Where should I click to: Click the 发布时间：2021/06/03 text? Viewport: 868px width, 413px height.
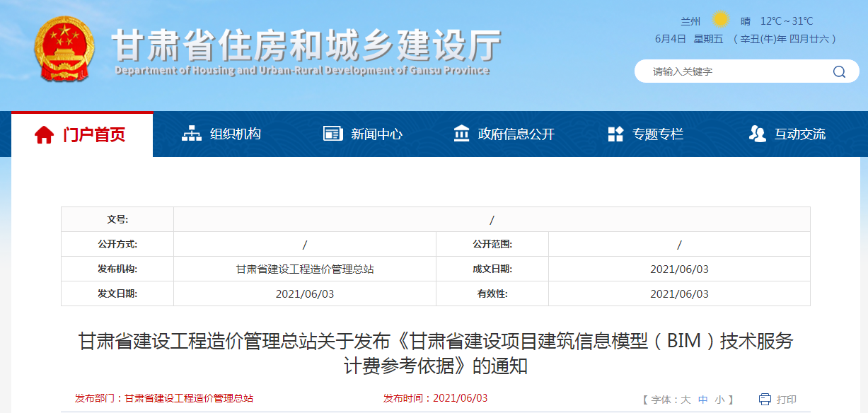coord(436,398)
